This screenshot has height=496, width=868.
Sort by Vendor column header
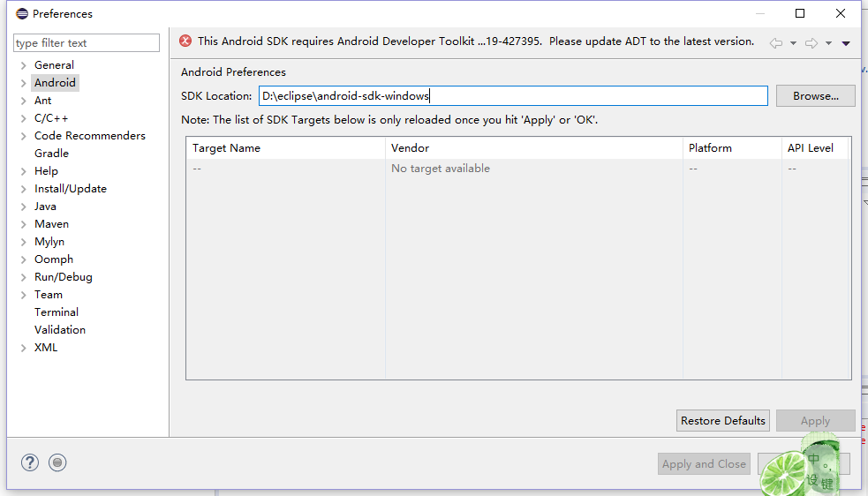[x=534, y=148]
